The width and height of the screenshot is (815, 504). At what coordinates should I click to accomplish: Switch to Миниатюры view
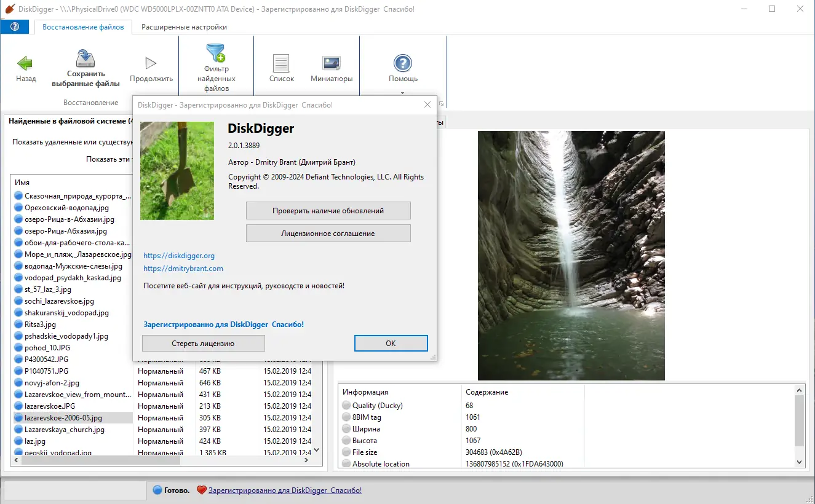click(332, 63)
